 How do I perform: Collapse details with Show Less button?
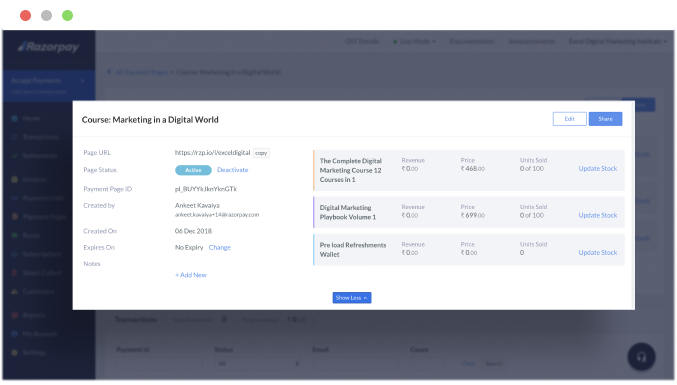click(x=352, y=298)
